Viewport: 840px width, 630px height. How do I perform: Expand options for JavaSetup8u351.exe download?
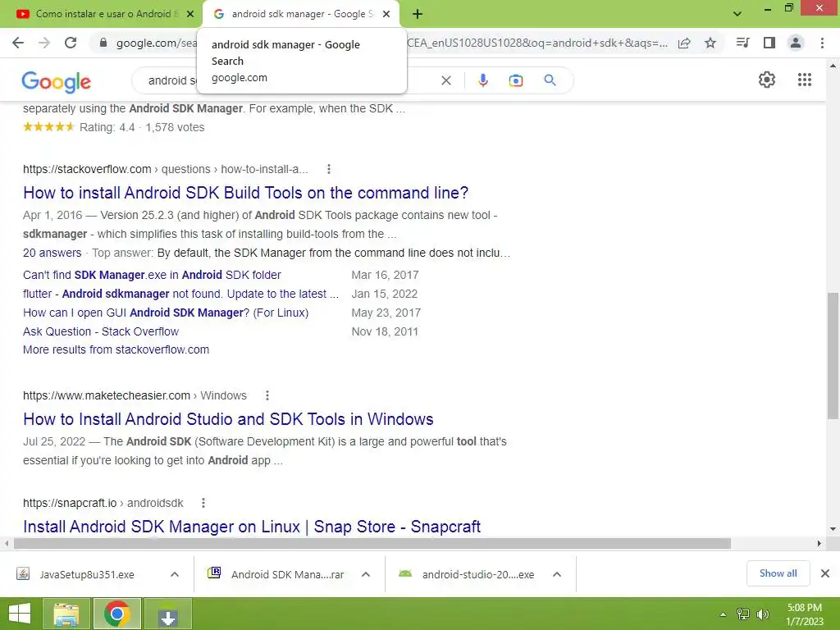tap(175, 574)
